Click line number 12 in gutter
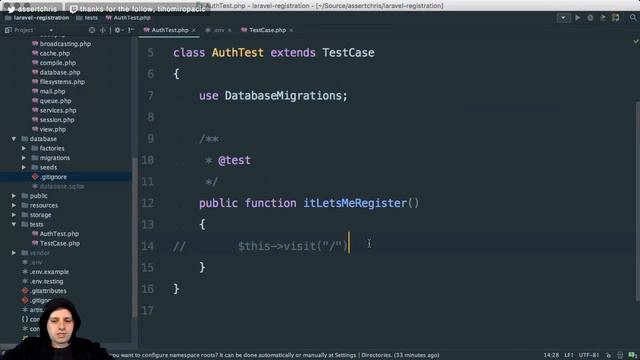 point(147,203)
